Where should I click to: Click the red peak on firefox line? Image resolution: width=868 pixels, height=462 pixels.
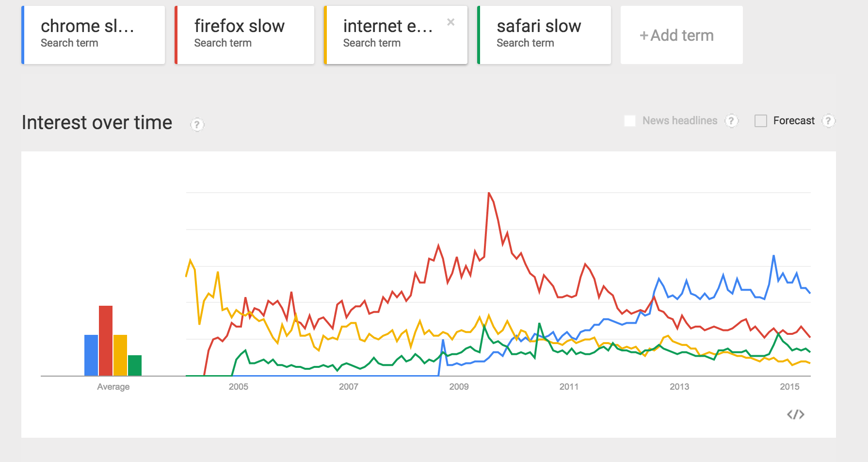[489, 194]
